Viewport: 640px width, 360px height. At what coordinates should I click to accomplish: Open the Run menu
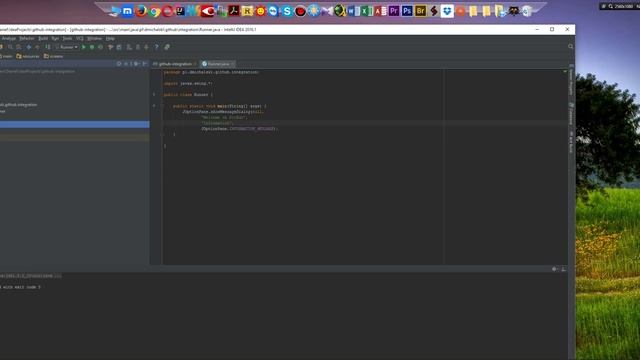coord(55,38)
